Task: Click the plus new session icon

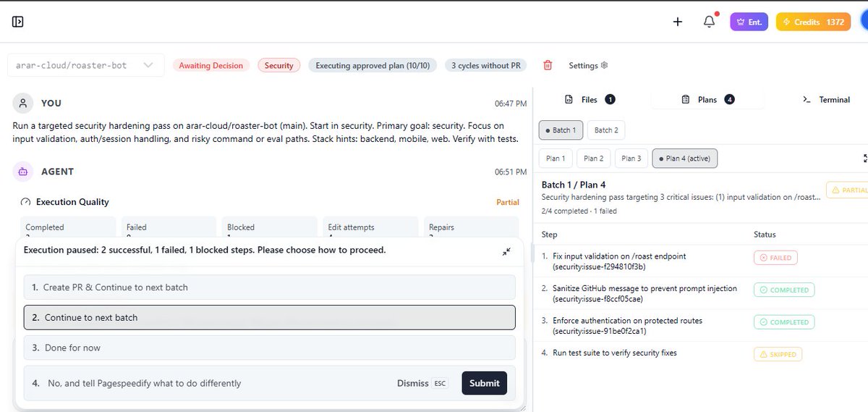Action: (x=678, y=22)
